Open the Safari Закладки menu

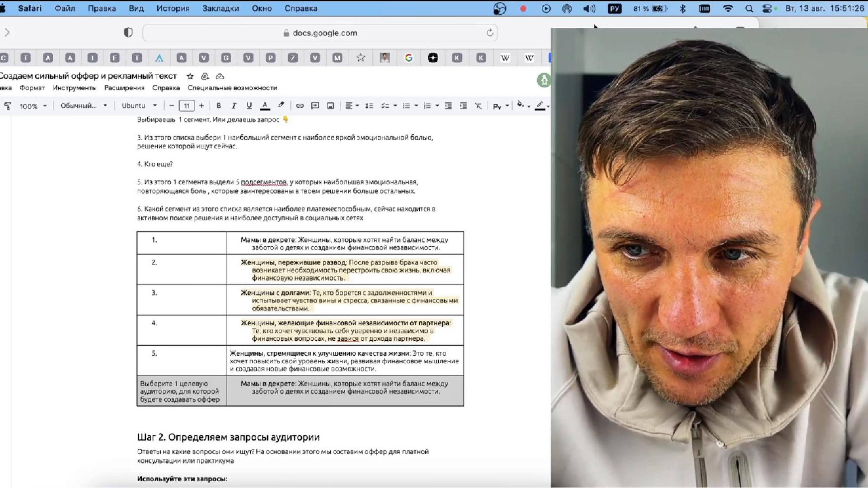click(x=220, y=8)
